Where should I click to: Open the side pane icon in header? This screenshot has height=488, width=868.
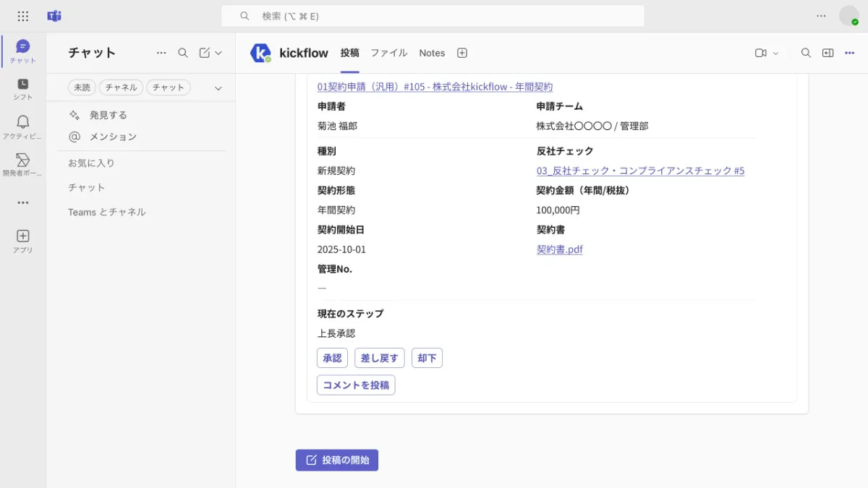[828, 53]
